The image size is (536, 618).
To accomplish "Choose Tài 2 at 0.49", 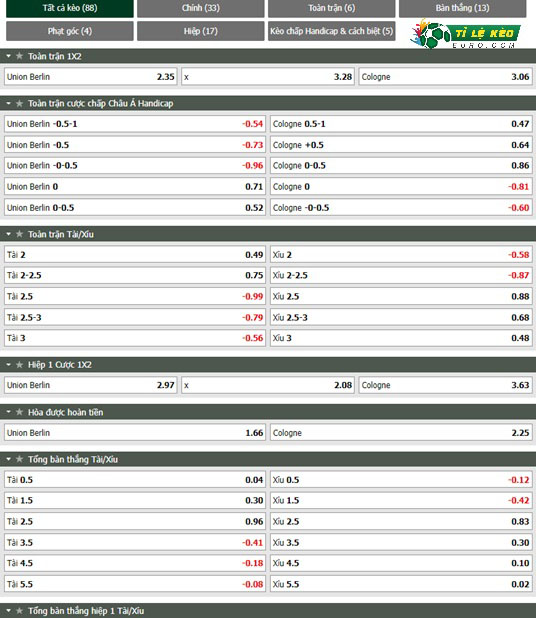I will (x=135, y=255).
